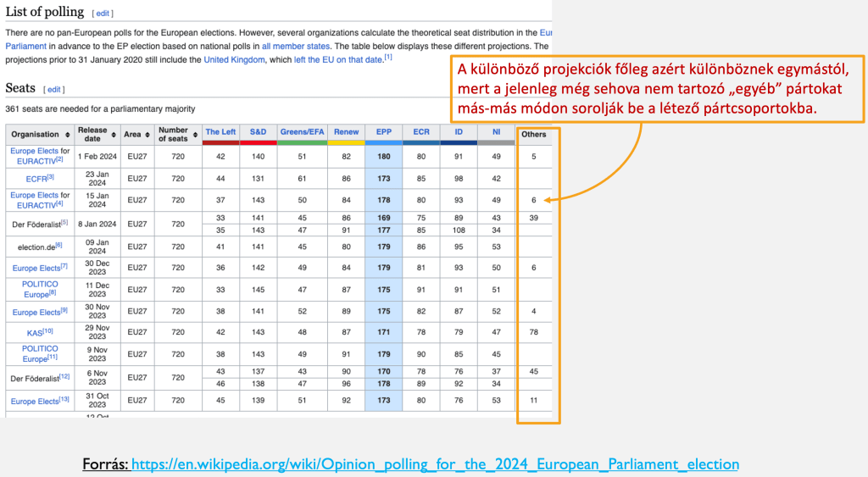Click the green color bar under Greens/EFA

coord(302,142)
